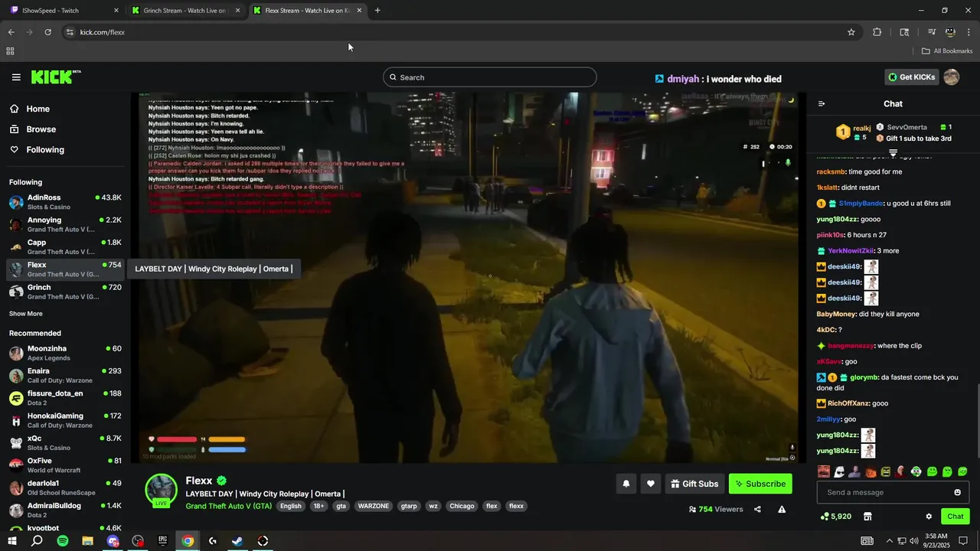Click the Get KICKs button
Image resolution: width=980 pixels, height=551 pixels.
(911, 77)
